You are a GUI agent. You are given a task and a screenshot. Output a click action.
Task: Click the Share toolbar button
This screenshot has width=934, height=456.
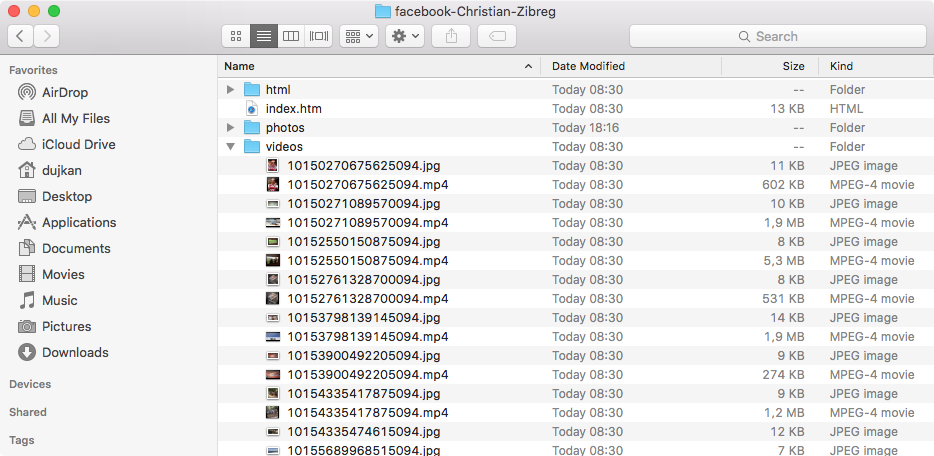pos(451,36)
